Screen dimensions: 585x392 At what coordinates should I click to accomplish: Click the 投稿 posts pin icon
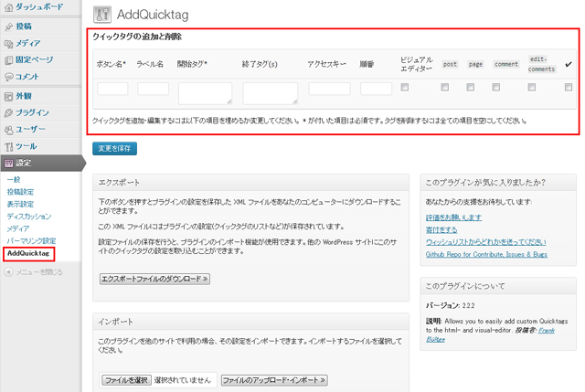click(9, 27)
